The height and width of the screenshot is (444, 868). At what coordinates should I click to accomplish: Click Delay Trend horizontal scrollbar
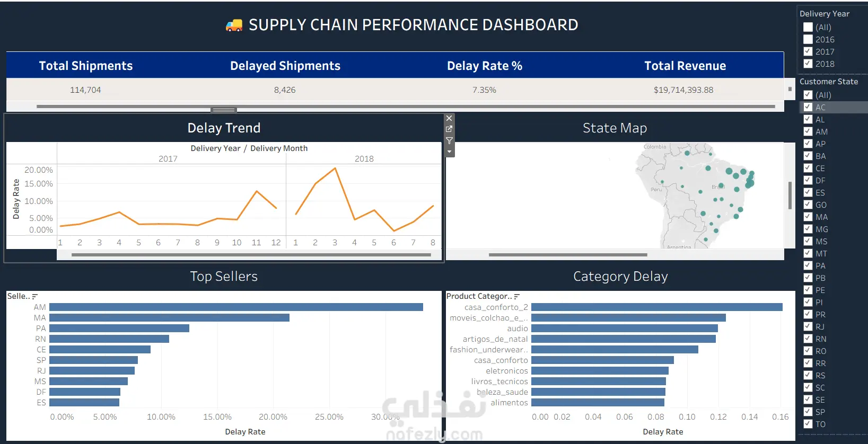click(251, 255)
